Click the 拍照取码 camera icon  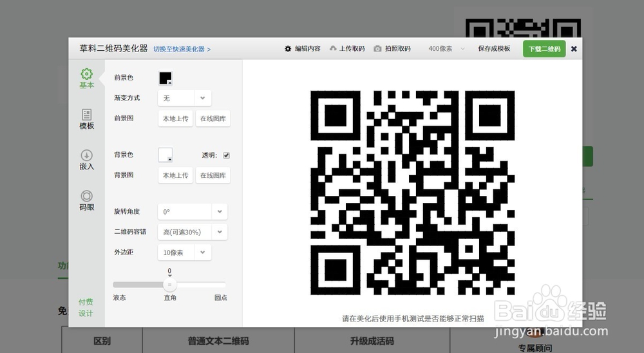pyautogui.click(x=377, y=49)
